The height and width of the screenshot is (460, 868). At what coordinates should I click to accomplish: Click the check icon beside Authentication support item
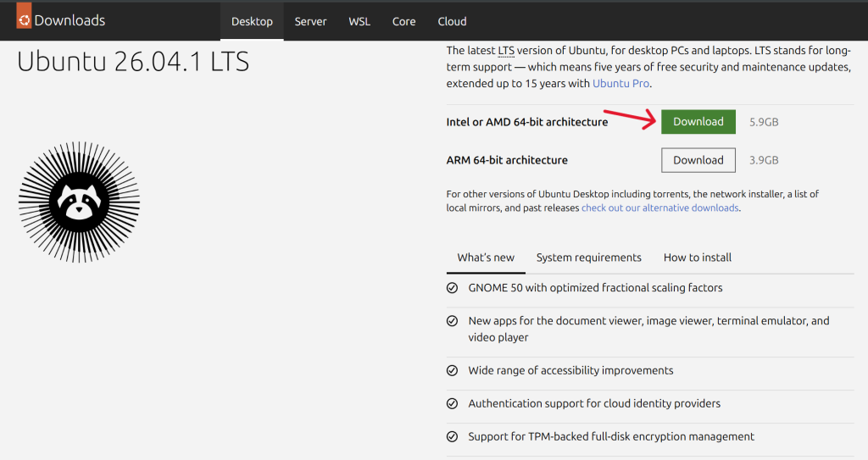[x=453, y=403]
